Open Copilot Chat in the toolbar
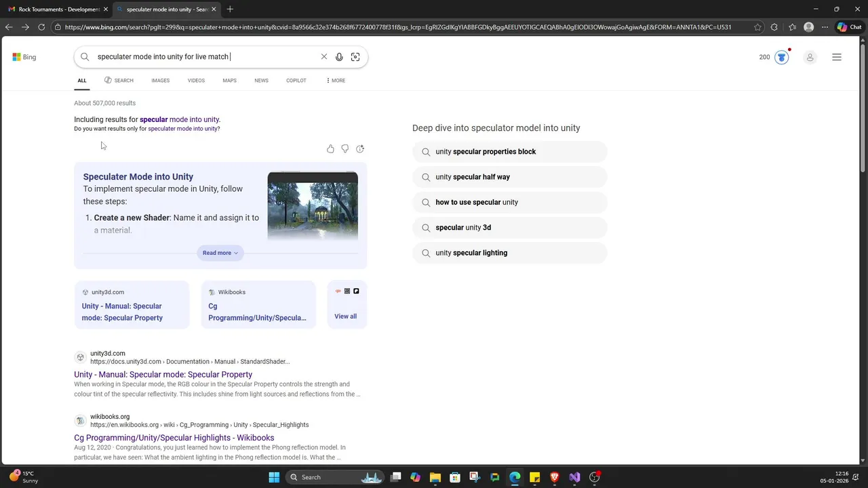 click(850, 27)
